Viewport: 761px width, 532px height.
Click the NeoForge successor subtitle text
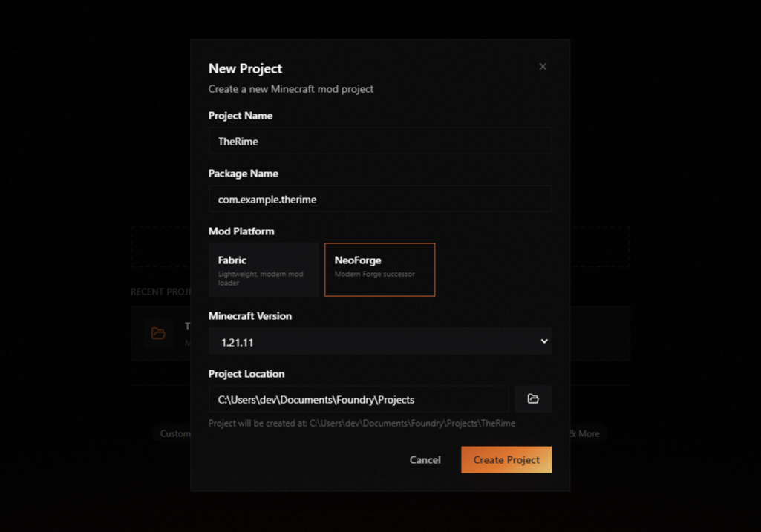click(375, 273)
